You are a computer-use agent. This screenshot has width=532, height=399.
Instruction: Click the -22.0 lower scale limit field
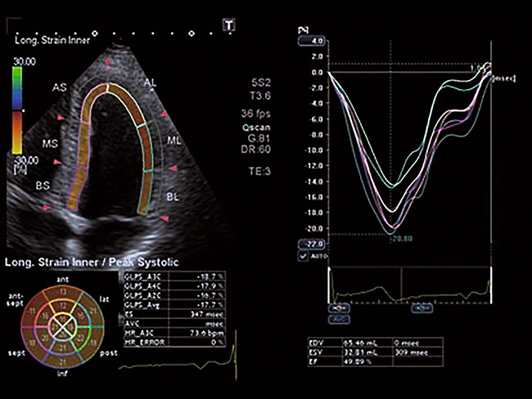[x=316, y=244]
